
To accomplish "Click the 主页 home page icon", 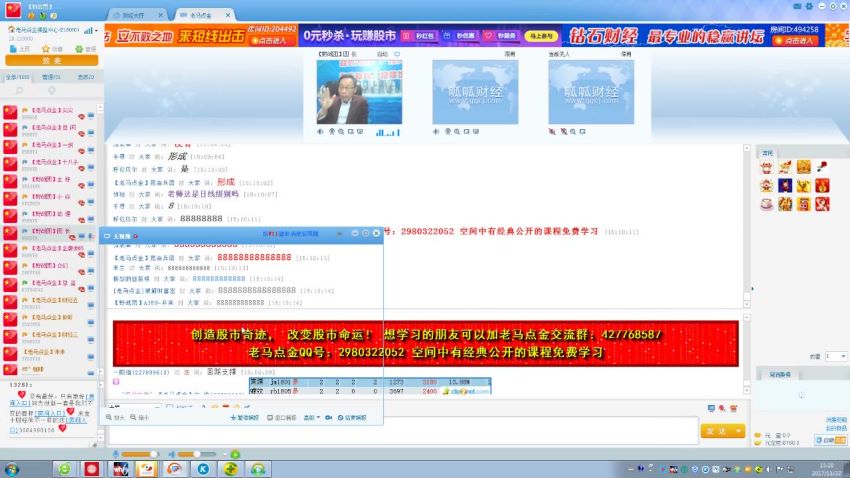I will (20, 49).
